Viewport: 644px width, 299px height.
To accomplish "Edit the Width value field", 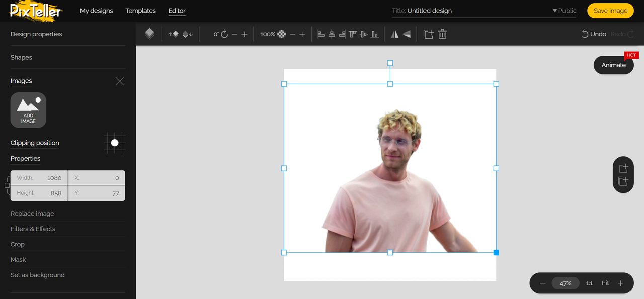I will click(x=39, y=178).
